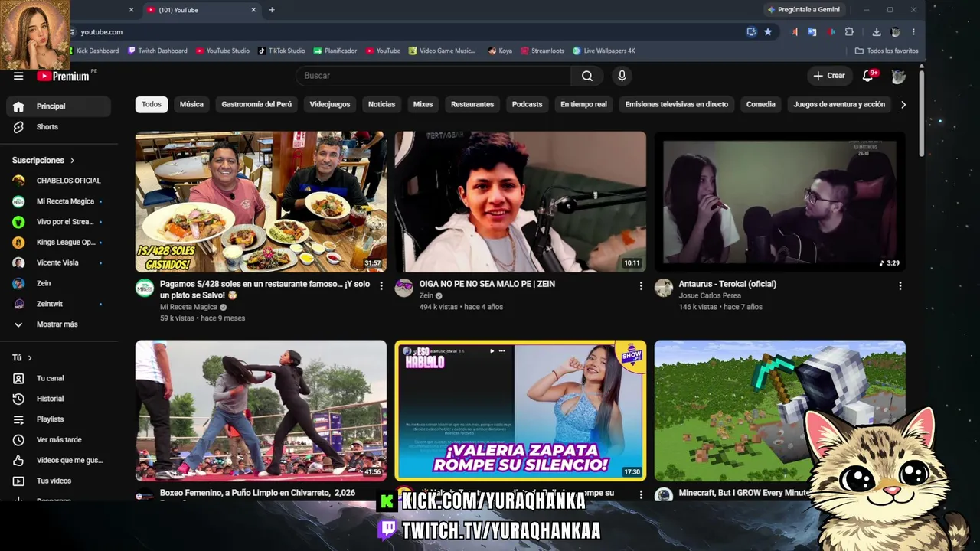Open the "OIGA NO PE NO SEA MALO PE | ZEIN" title
Image resolution: width=980 pixels, height=551 pixels.
[x=487, y=284]
